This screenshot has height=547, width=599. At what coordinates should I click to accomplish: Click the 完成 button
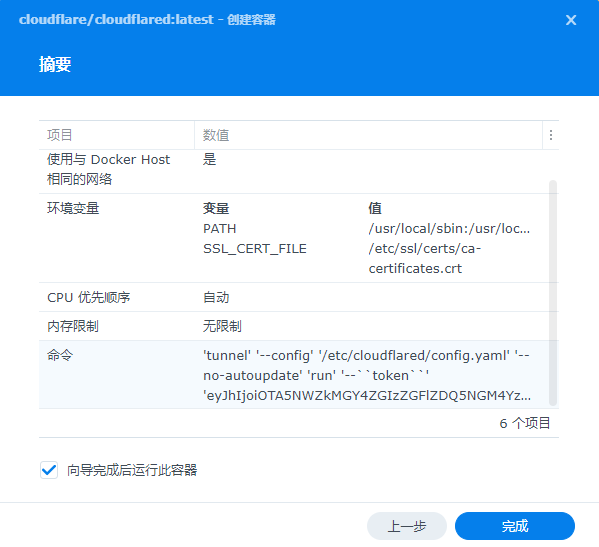coord(515,526)
